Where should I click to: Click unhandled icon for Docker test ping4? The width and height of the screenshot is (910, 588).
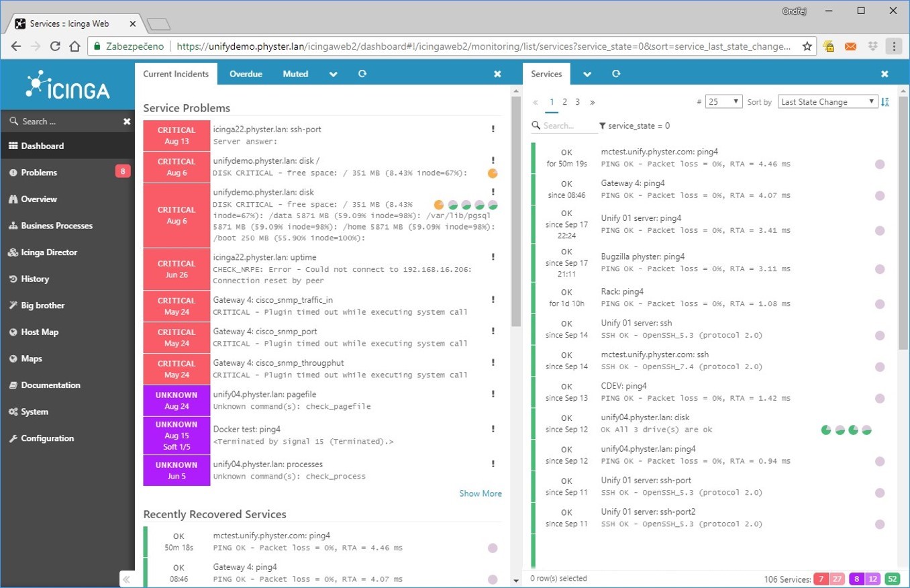pyautogui.click(x=493, y=429)
